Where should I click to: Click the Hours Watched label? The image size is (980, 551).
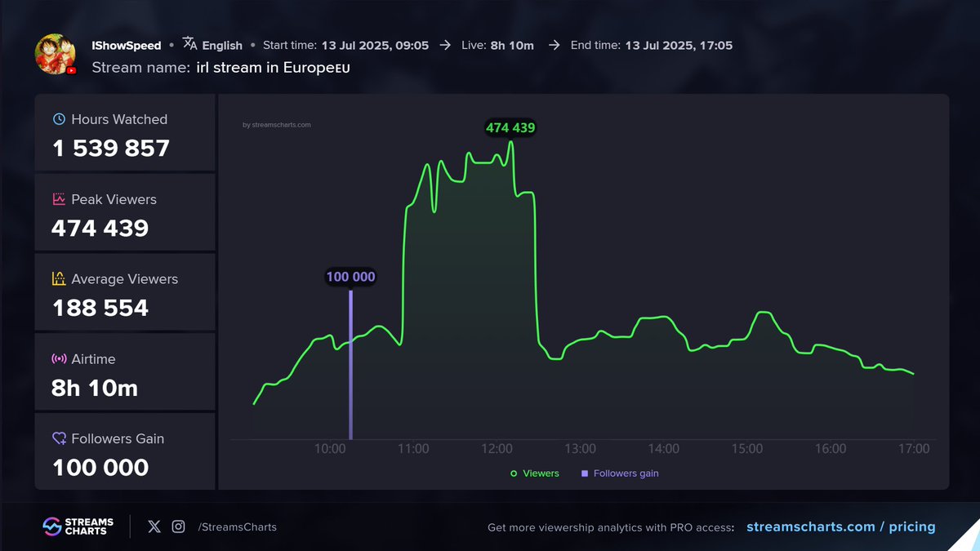click(119, 119)
